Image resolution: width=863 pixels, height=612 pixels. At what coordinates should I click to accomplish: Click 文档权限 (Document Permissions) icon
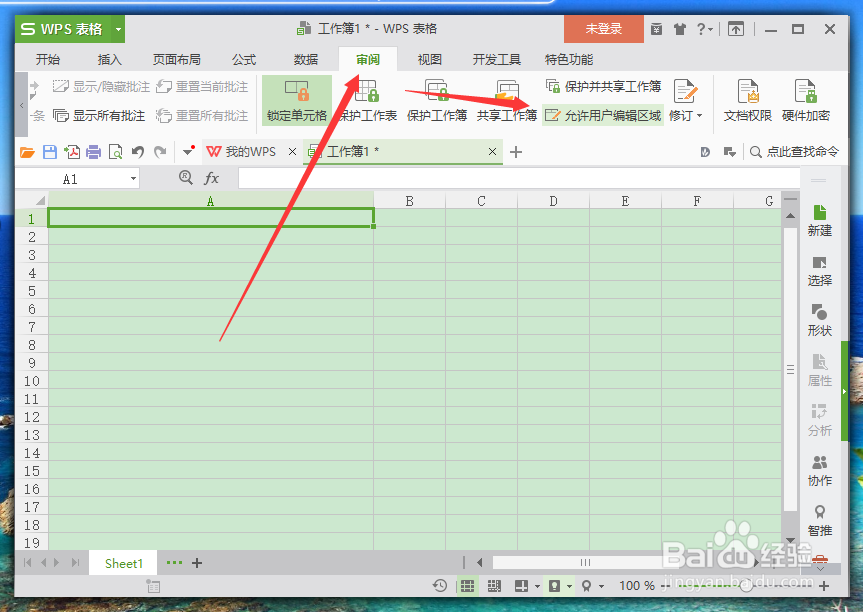pyautogui.click(x=747, y=100)
